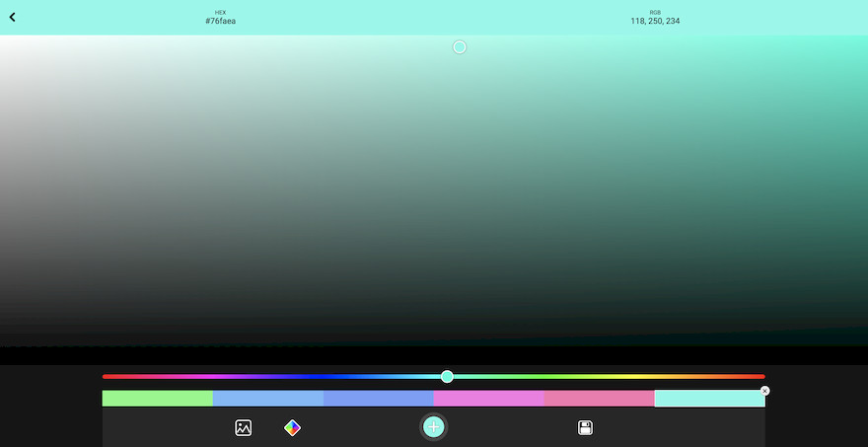This screenshot has height=447, width=868.
Task: Click the HEX value #76faea
Action: 220,21
